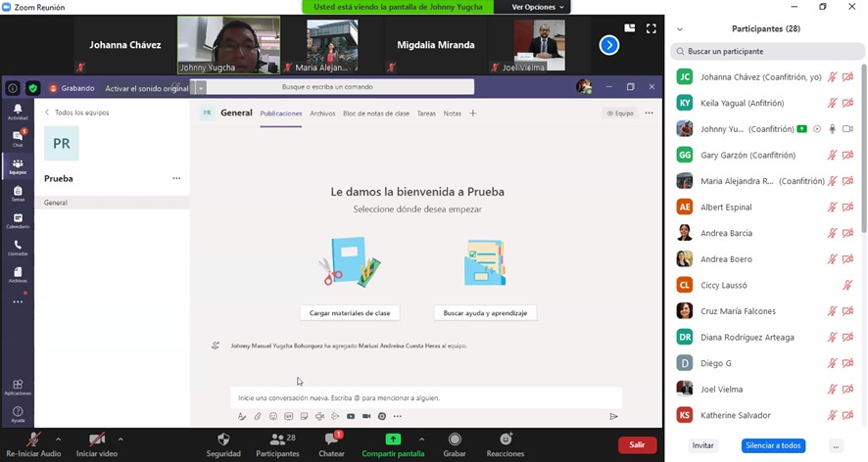Click Re-Iniciar Audio microphone button
868x462 pixels.
point(33,445)
